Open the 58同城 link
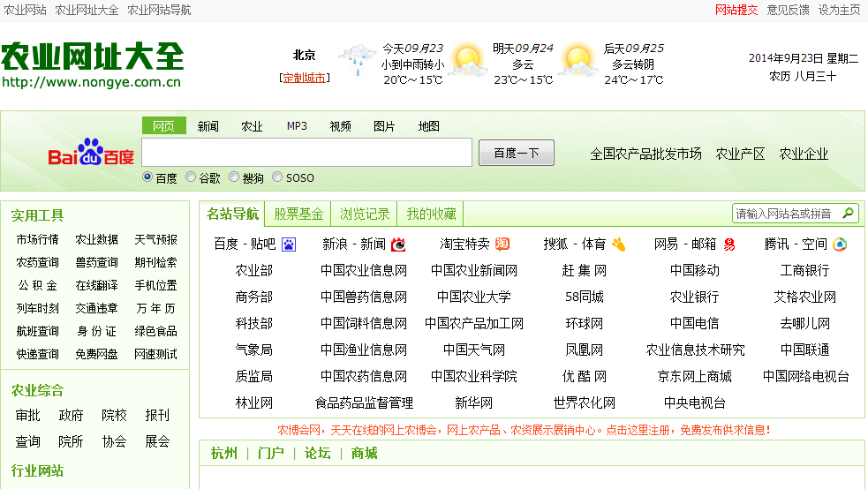Image resolution: width=868 pixels, height=489 pixels. click(x=584, y=297)
